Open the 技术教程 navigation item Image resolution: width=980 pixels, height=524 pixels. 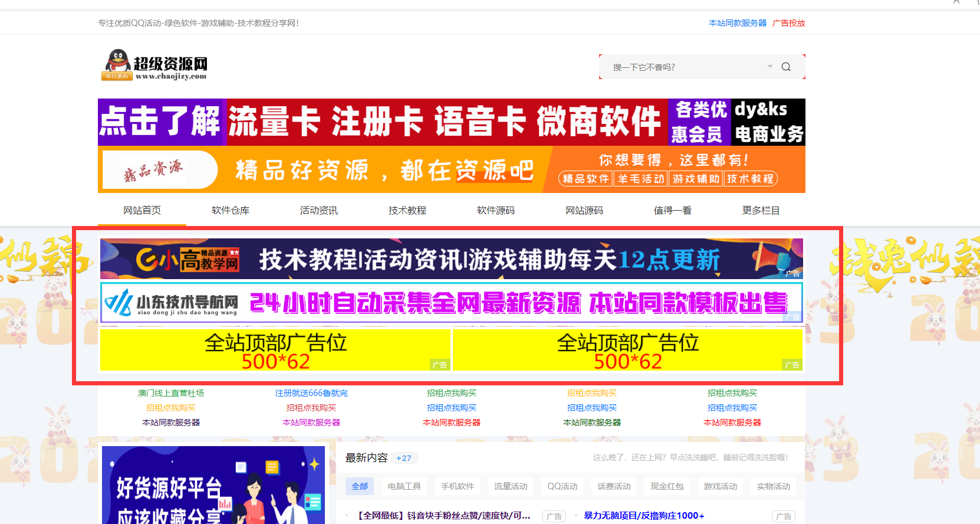407,211
